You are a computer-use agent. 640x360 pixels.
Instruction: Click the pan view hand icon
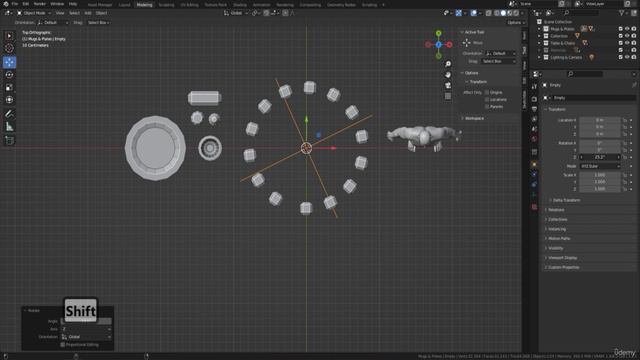[x=448, y=75]
